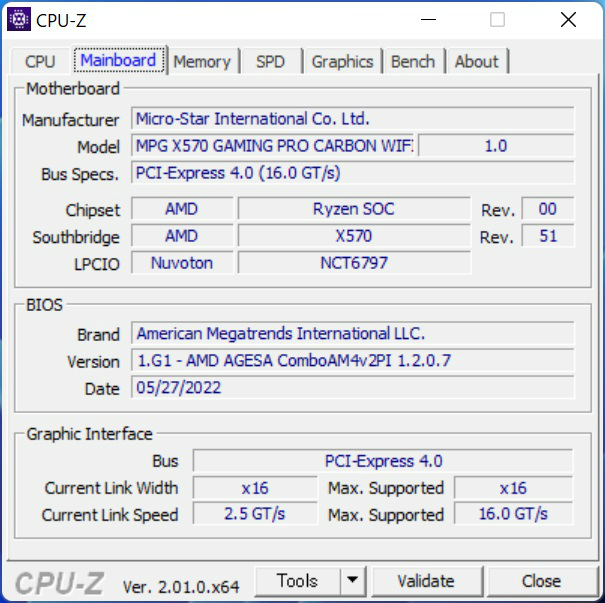This screenshot has height=603, width=605.
Task: Click the LPCIO label
Action: (97, 264)
